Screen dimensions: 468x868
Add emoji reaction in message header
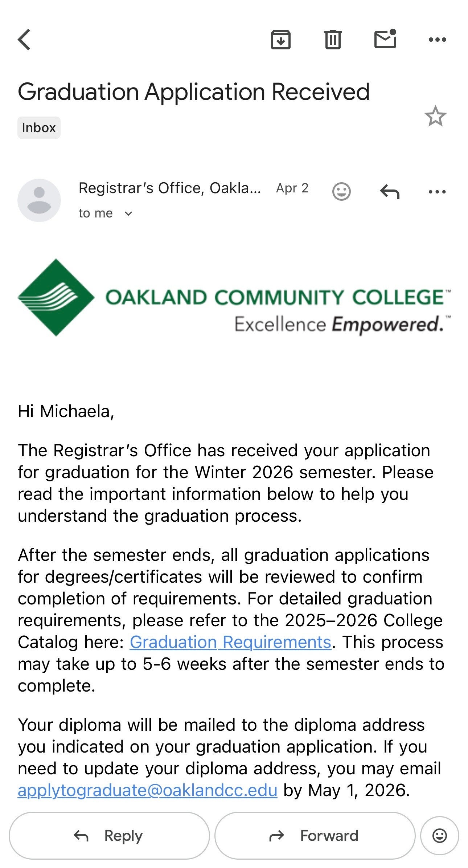pos(341,191)
